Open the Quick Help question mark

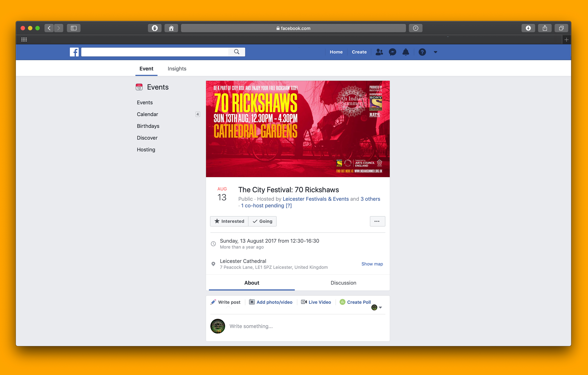422,52
